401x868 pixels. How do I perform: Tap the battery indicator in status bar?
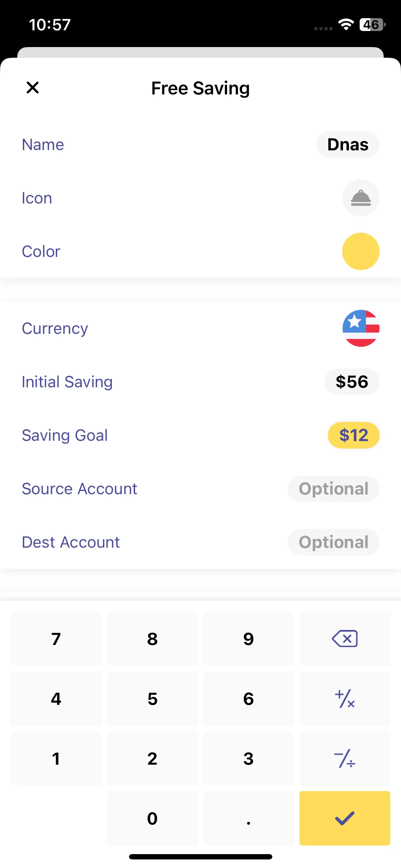(372, 25)
